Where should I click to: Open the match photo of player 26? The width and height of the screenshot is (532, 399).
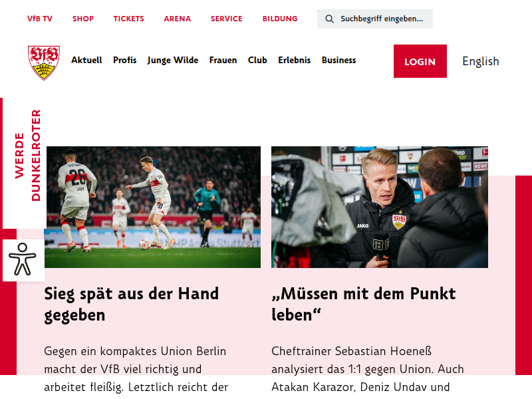click(x=152, y=207)
